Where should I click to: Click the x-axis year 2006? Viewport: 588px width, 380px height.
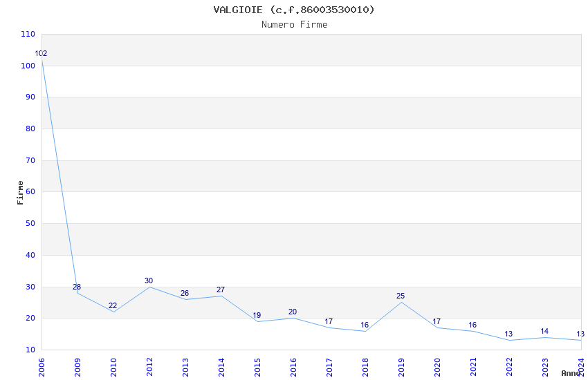(x=42, y=368)
